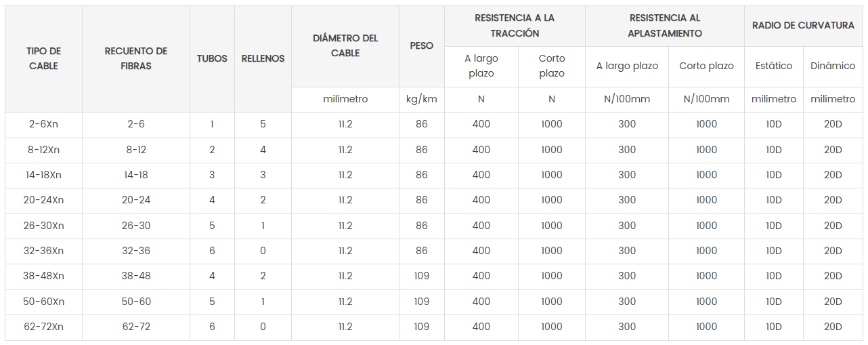Select the 62-72Xn cable type cell

tap(43, 327)
